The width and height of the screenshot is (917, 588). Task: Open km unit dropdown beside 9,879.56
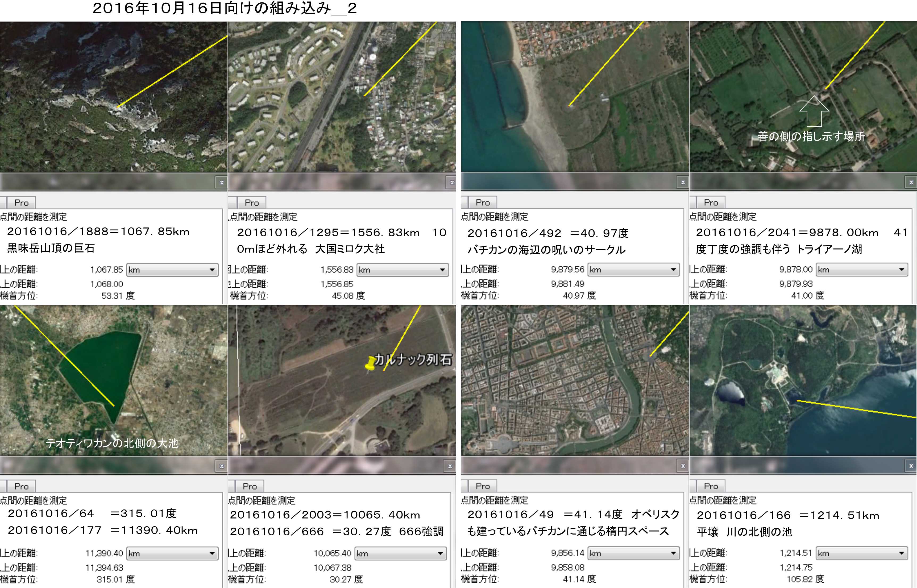[633, 270]
